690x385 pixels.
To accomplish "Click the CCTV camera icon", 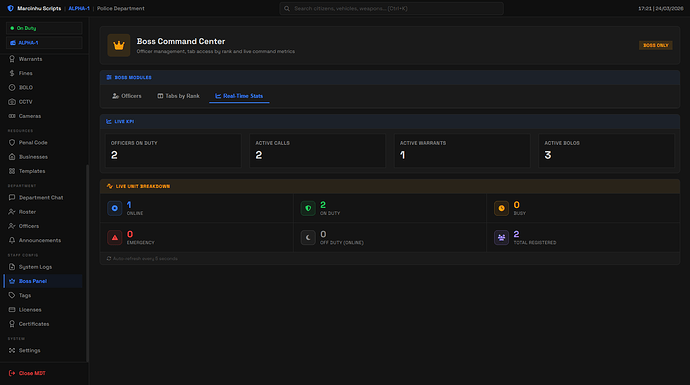I will 12,102.
